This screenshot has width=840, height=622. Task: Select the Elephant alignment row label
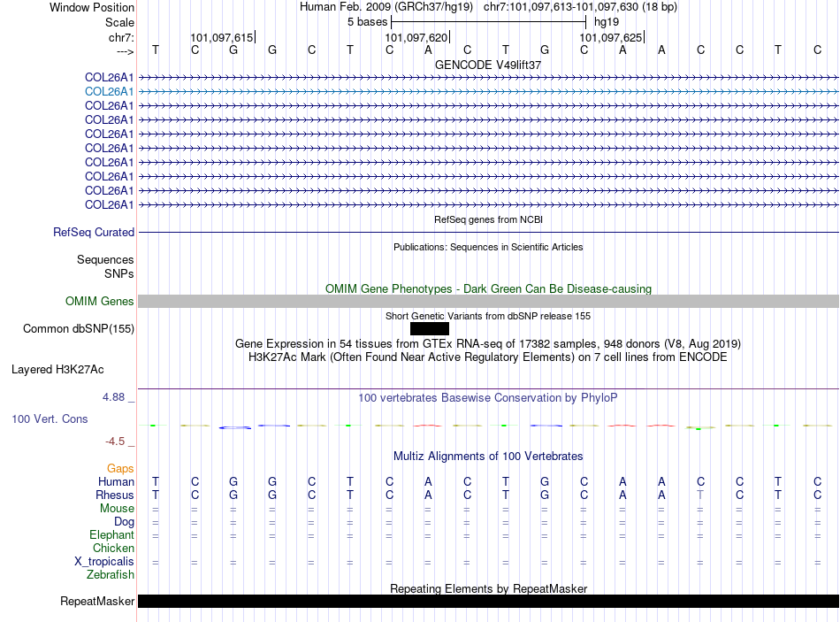pyautogui.click(x=111, y=535)
